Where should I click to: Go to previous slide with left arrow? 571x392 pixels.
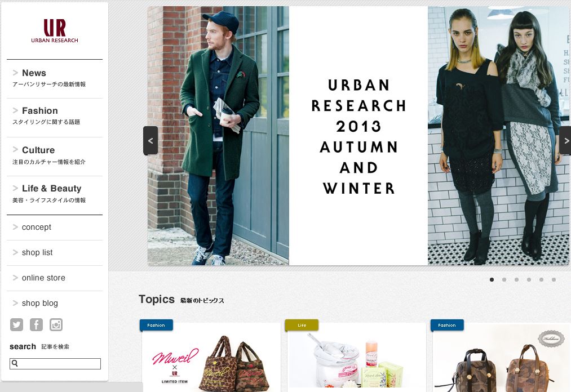151,140
